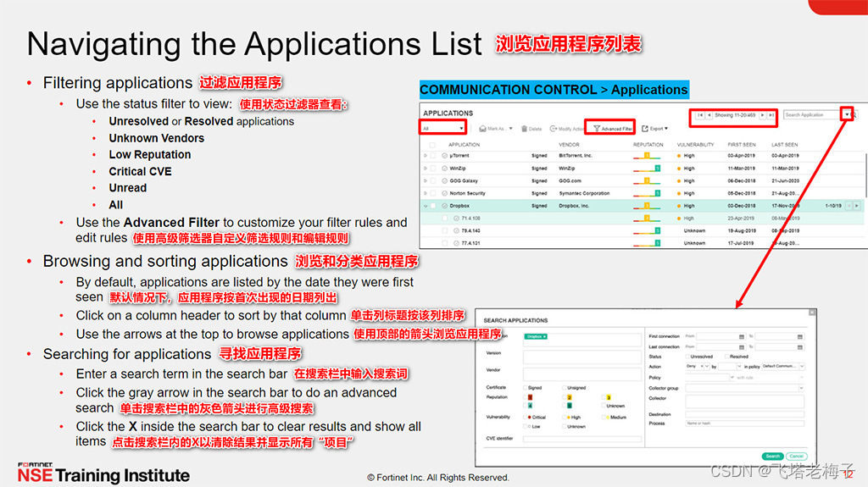The height and width of the screenshot is (487, 868).
Task: Open advanced search arrow in search bar
Action: (x=847, y=114)
